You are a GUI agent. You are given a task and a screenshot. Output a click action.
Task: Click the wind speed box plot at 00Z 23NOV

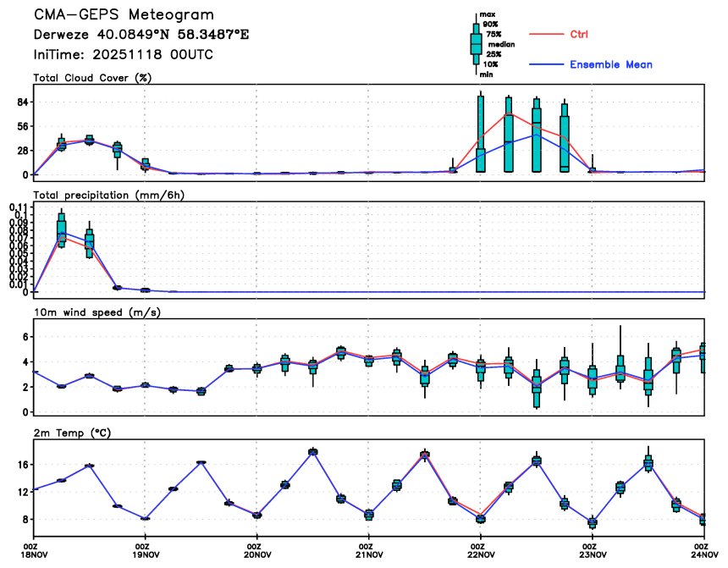593,370
